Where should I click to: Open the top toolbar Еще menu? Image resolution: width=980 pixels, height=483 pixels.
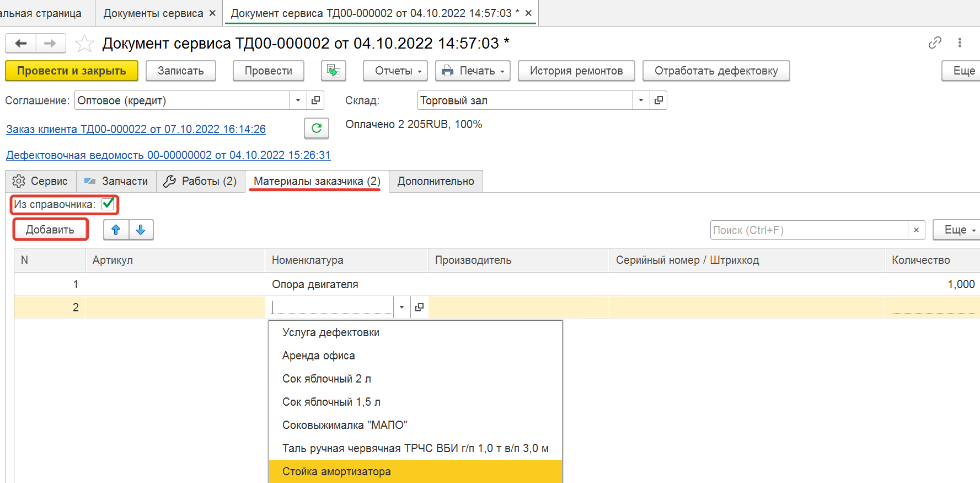point(962,71)
